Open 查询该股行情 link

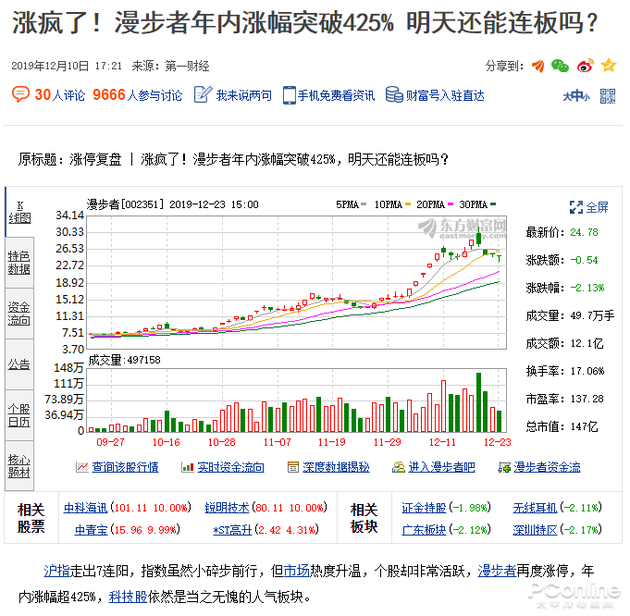125,467
